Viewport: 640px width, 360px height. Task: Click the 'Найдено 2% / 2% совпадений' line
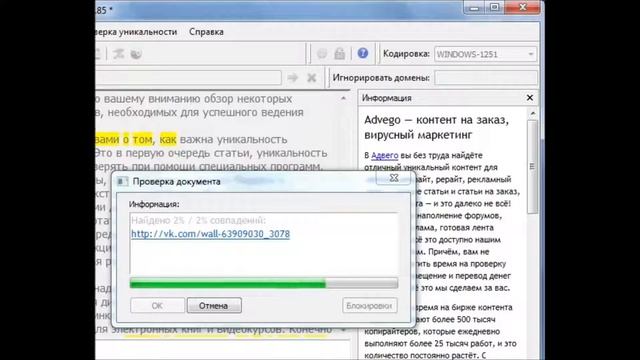click(x=198, y=220)
